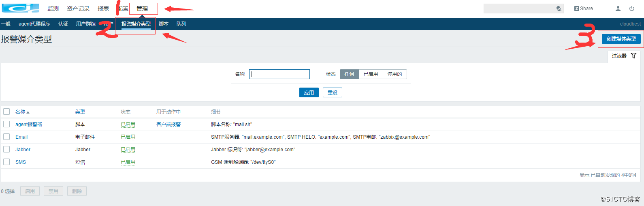The width and height of the screenshot is (644, 206).
Task: Click the 脚本 type cell for agent报警器
Action: (80, 124)
